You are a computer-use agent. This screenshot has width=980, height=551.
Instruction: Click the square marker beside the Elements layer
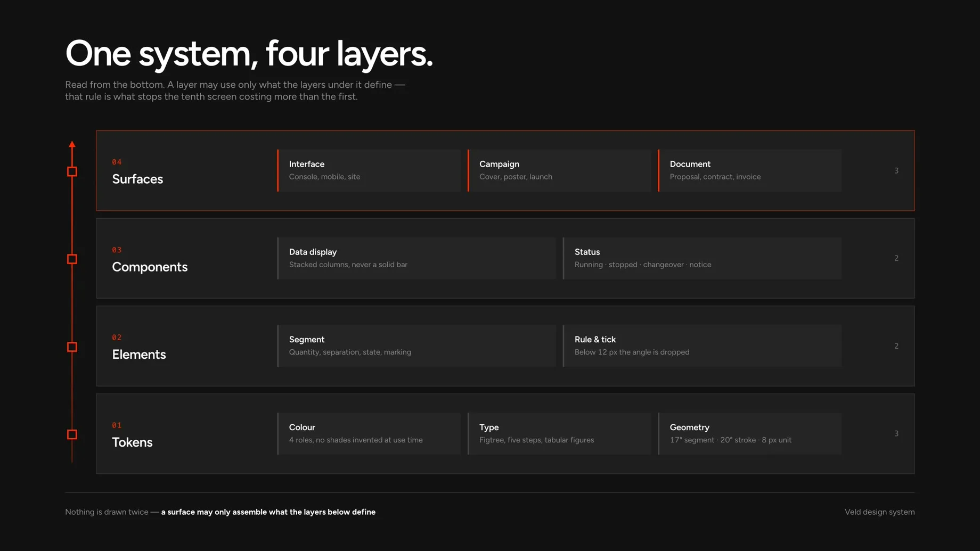72,347
